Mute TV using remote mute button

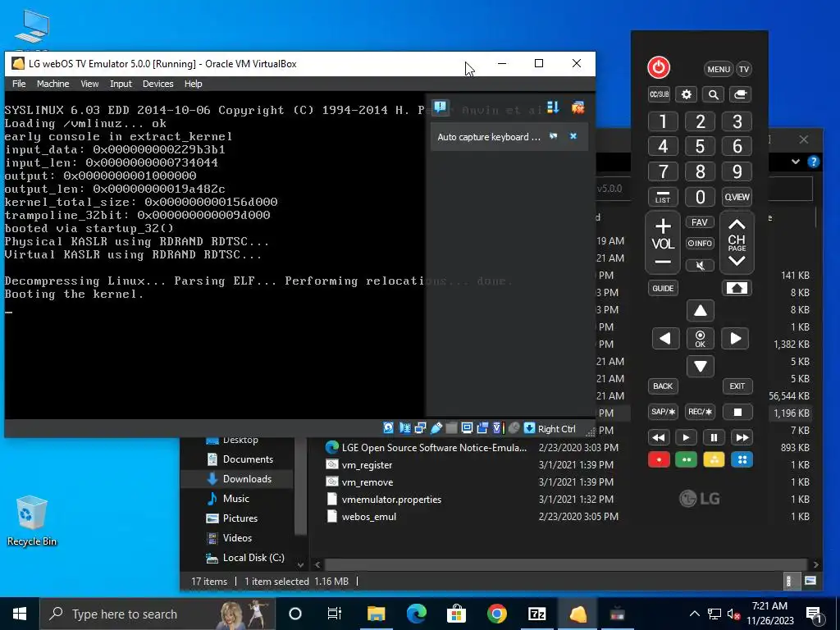click(700, 265)
